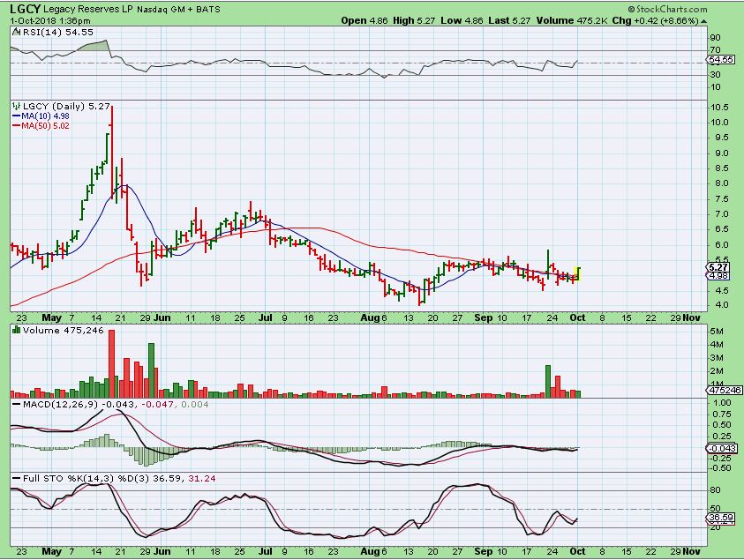744x560 pixels.
Task: Click the MACD(12,26,9) panel icon
Action: [x=17, y=405]
